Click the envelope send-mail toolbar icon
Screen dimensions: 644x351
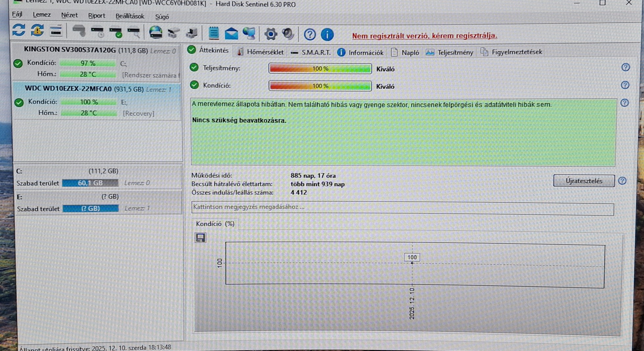[x=231, y=33]
